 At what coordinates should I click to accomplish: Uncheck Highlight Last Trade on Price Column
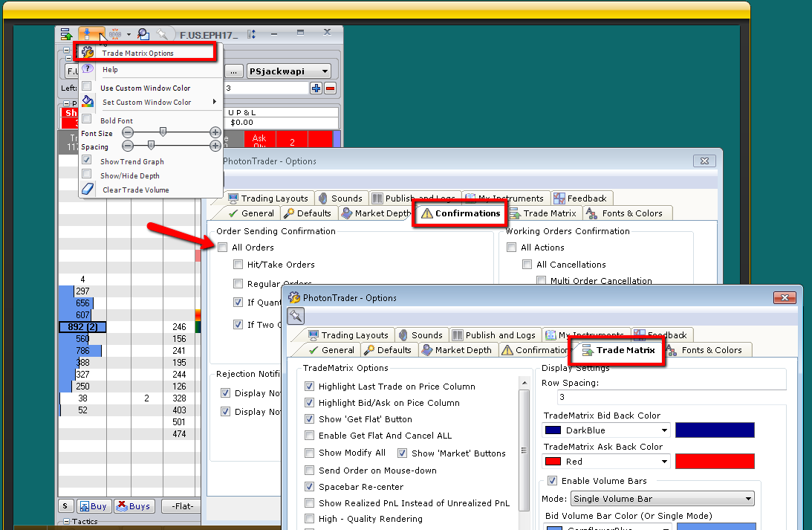point(309,386)
